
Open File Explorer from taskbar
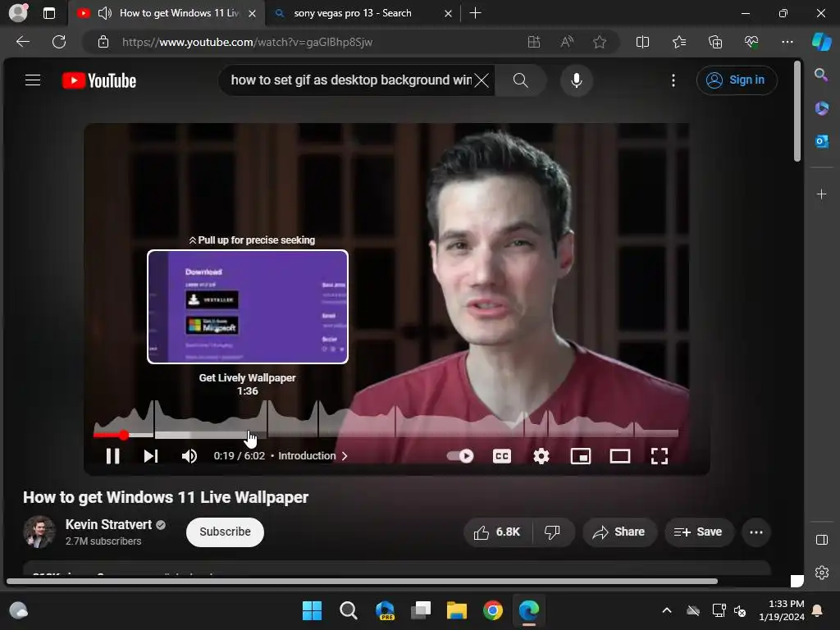pos(457,610)
